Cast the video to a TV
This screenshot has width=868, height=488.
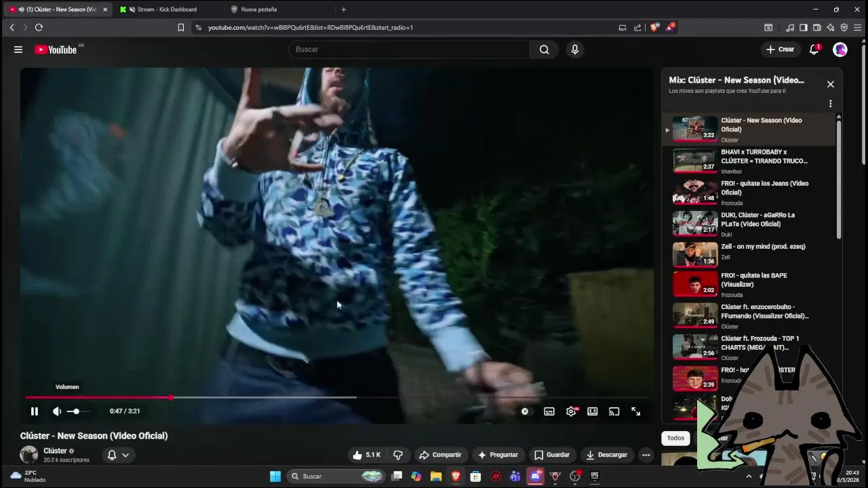tap(614, 411)
